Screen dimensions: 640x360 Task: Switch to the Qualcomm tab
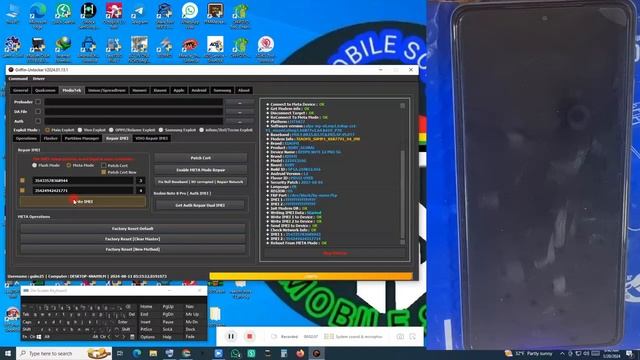click(x=45, y=90)
